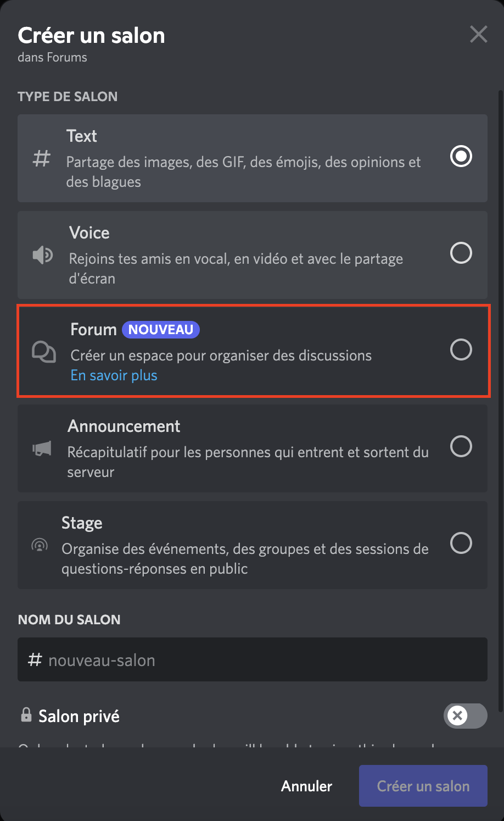The width and height of the screenshot is (504, 821).
Task: Select the Announcement radio button
Action: point(461,446)
